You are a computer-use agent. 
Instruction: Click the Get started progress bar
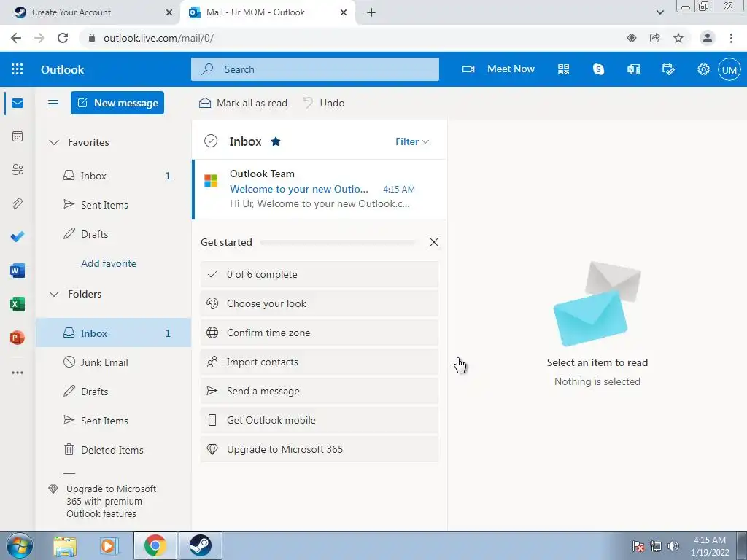(337, 242)
